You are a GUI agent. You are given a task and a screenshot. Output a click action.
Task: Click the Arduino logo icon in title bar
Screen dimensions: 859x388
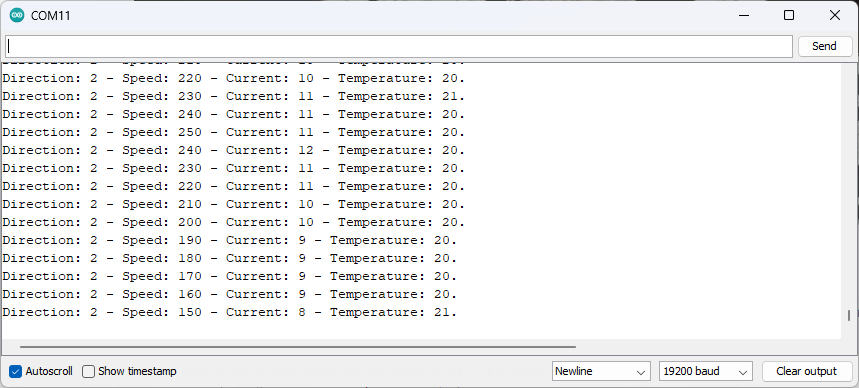(x=17, y=15)
